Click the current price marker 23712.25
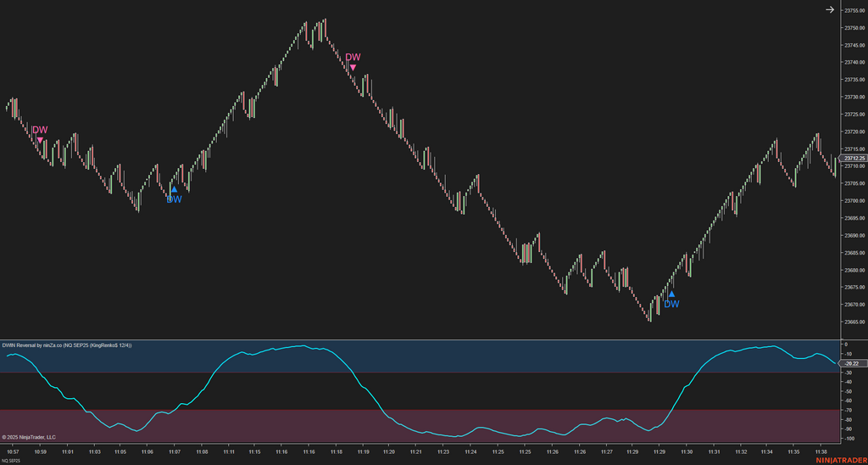 pos(853,158)
